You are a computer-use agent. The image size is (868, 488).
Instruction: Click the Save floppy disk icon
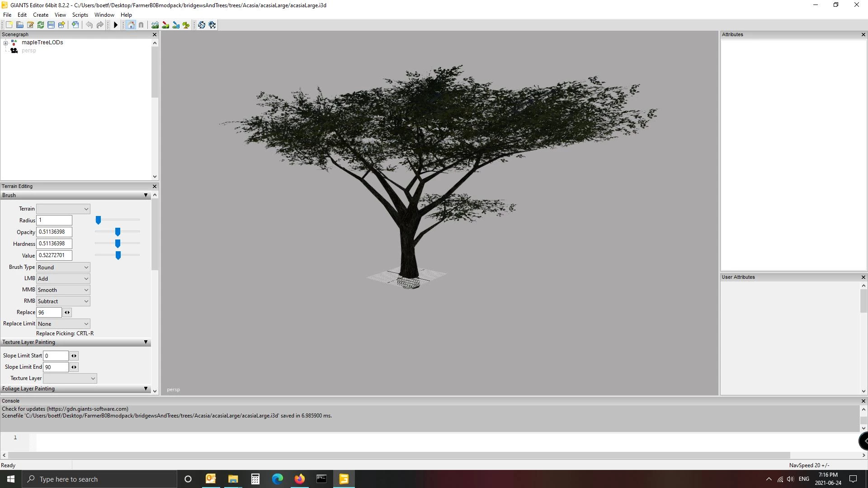tap(51, 25)
